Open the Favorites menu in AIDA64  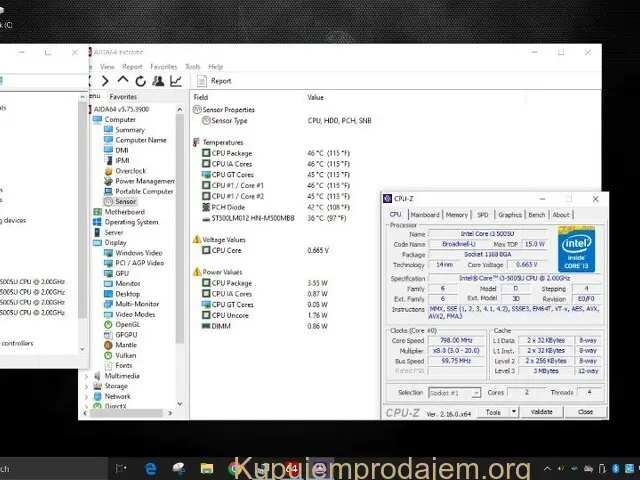point(163,66)
